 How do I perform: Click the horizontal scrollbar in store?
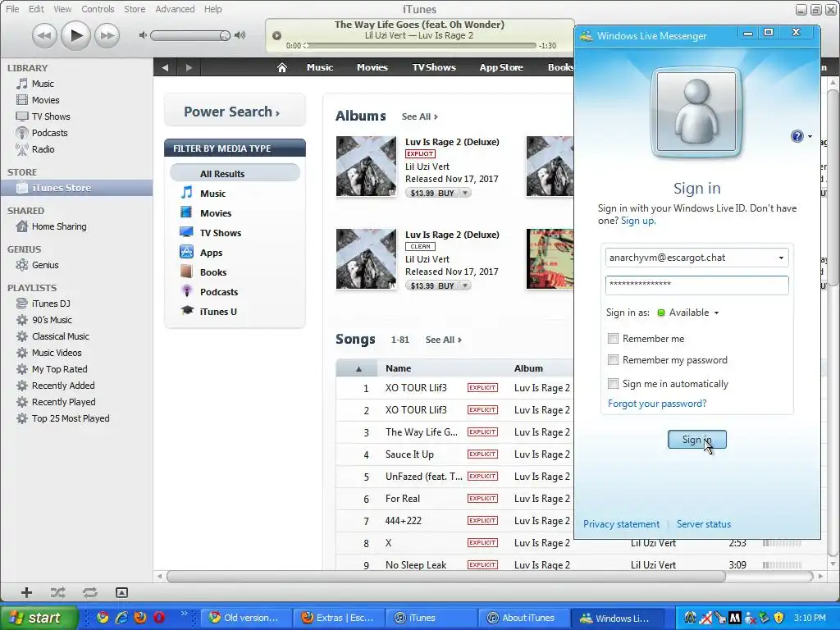pyautogui.click(x=445, y=577)
